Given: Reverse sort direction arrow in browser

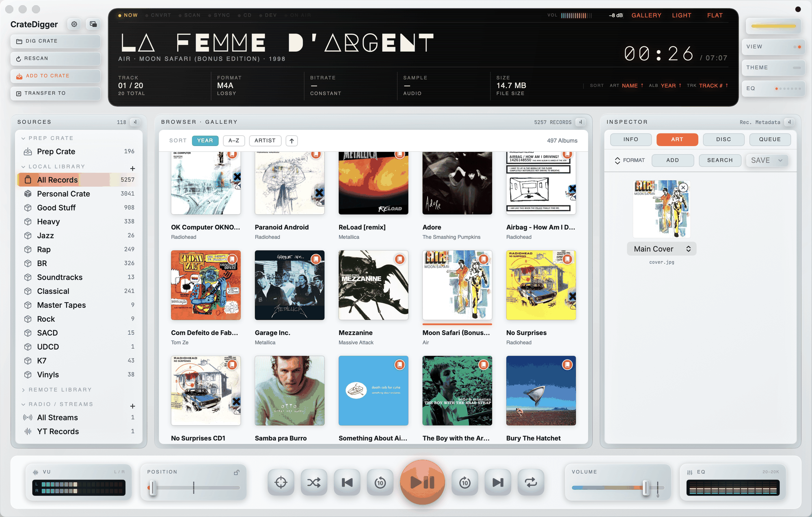Looking at the screenshot, I should coord(292,141).
